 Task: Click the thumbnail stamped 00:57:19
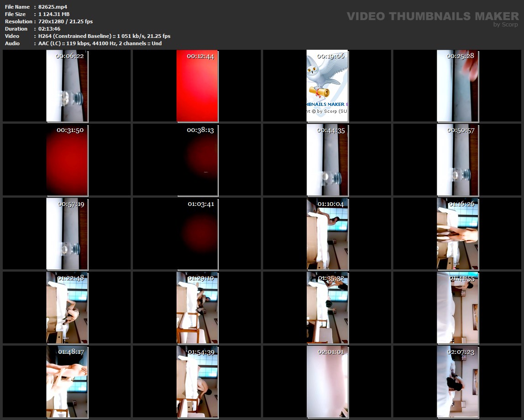tap(67, 234)
